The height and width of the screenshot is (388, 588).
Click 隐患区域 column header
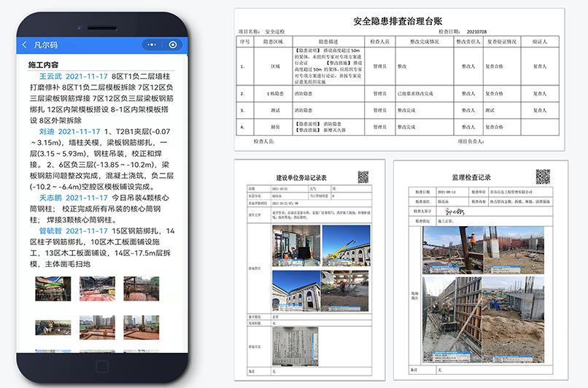pos(273,42)
